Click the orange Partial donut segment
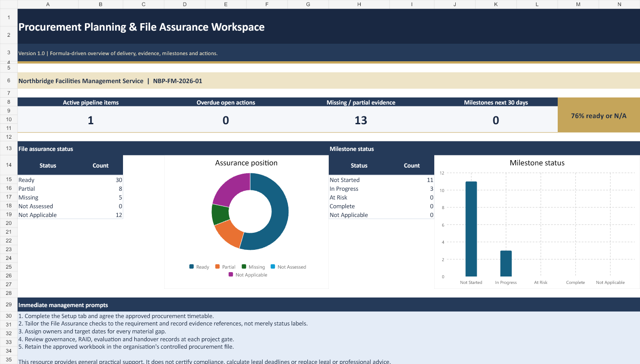Image resolution: width=640 pixels, height=364 pixels. click(230, 232)
